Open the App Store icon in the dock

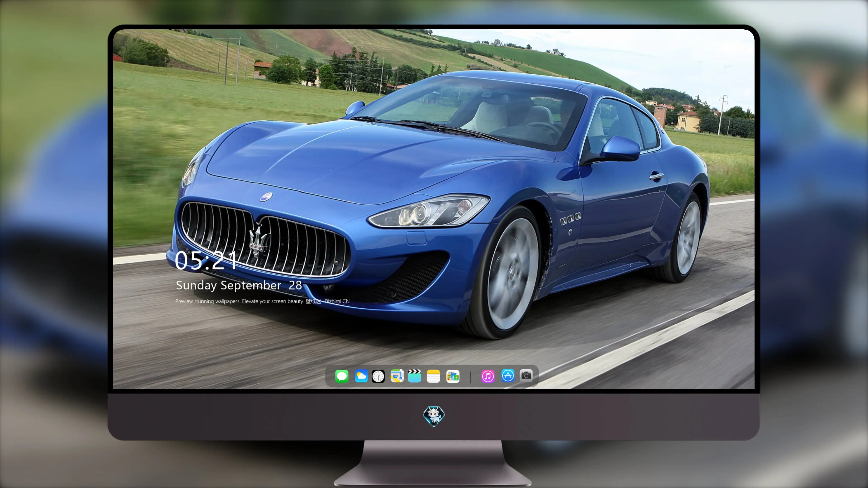pyautogui.click(x=508, y=375)
